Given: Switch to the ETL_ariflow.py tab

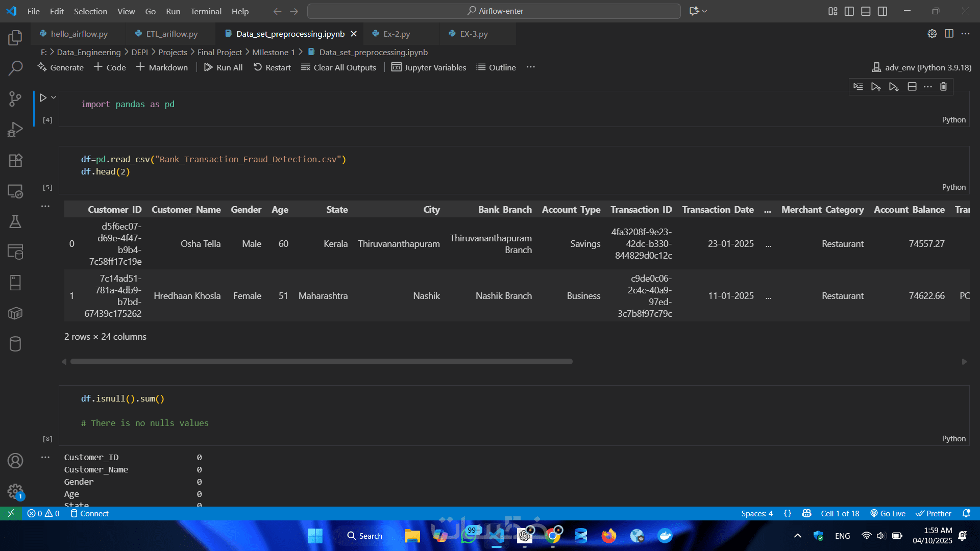Looking at the screenshot, I should pos(171,34).
